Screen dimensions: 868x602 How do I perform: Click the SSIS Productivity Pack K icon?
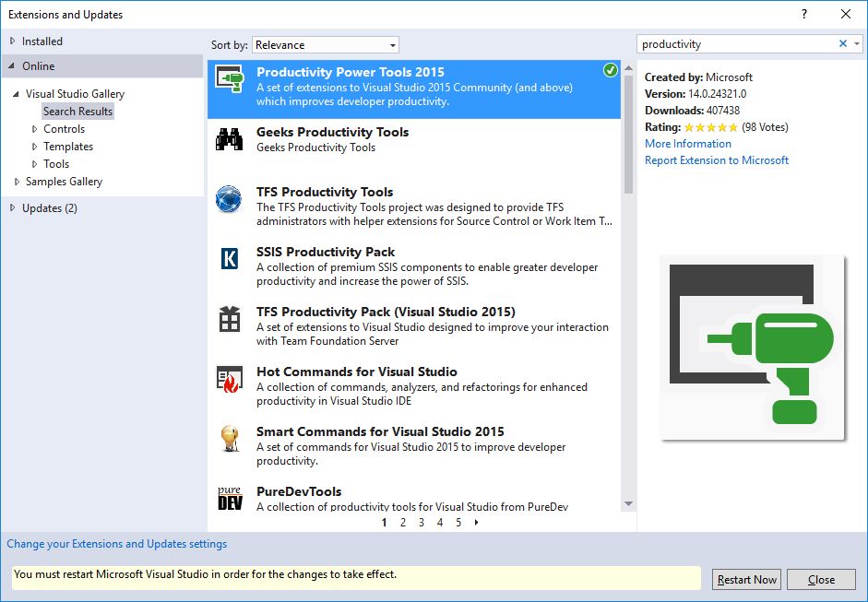(229, 258)
